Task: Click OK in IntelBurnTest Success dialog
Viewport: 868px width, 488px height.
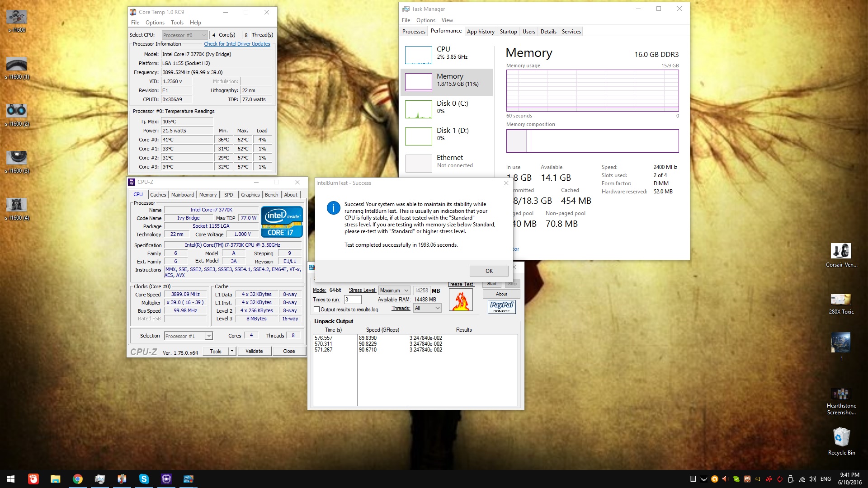Action: 489,271
